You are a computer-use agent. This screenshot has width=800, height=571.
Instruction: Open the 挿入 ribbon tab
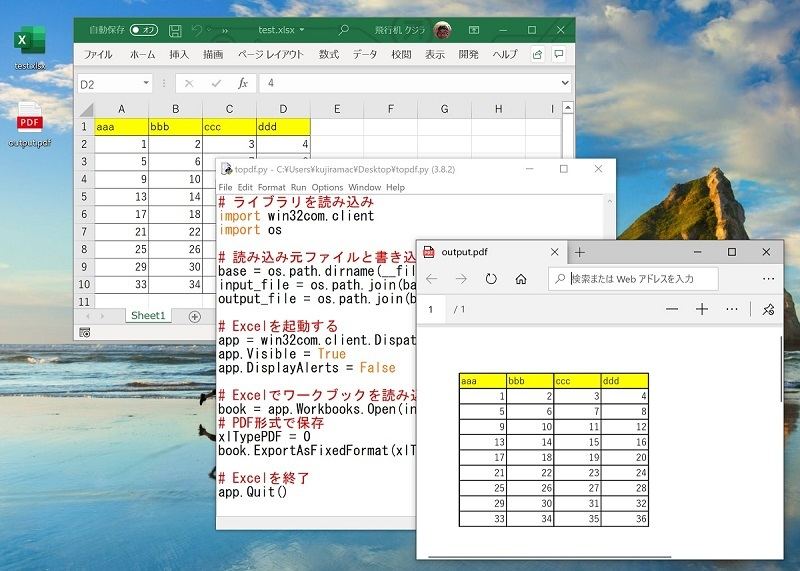point(179,54)
